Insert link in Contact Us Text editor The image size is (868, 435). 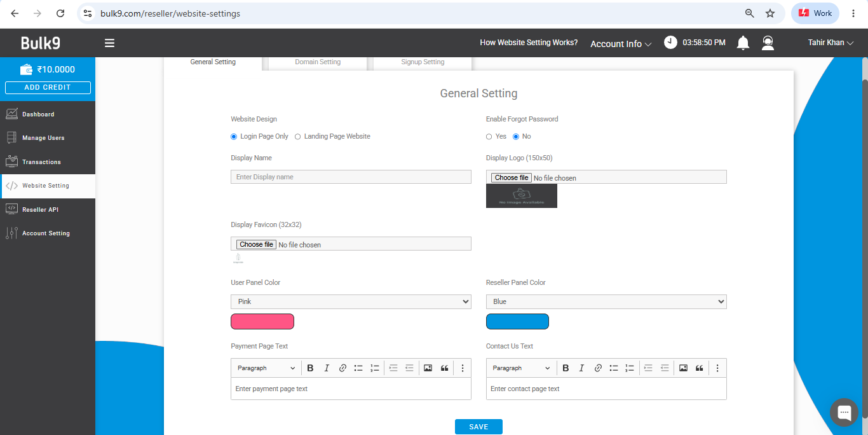(598, 368)
